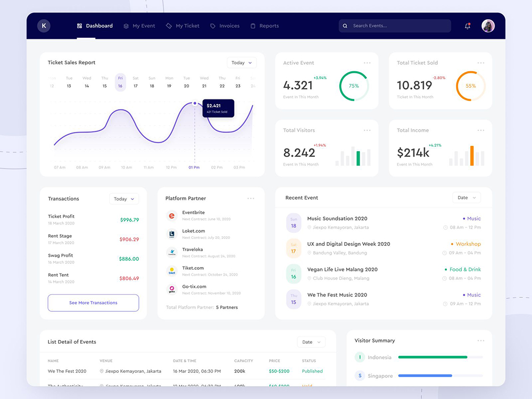Click the Go-tix.com partner logo
This screenshot has height=399, width=532.
tap(172, 289)
